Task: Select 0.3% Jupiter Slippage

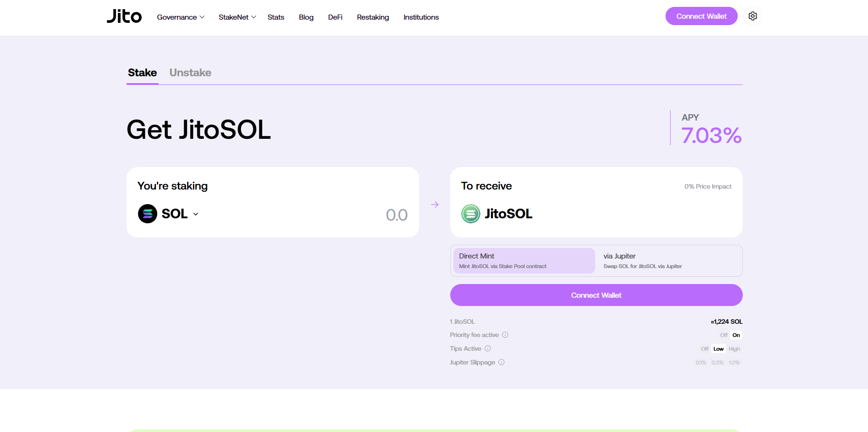Action: click(x=717, y=363)
